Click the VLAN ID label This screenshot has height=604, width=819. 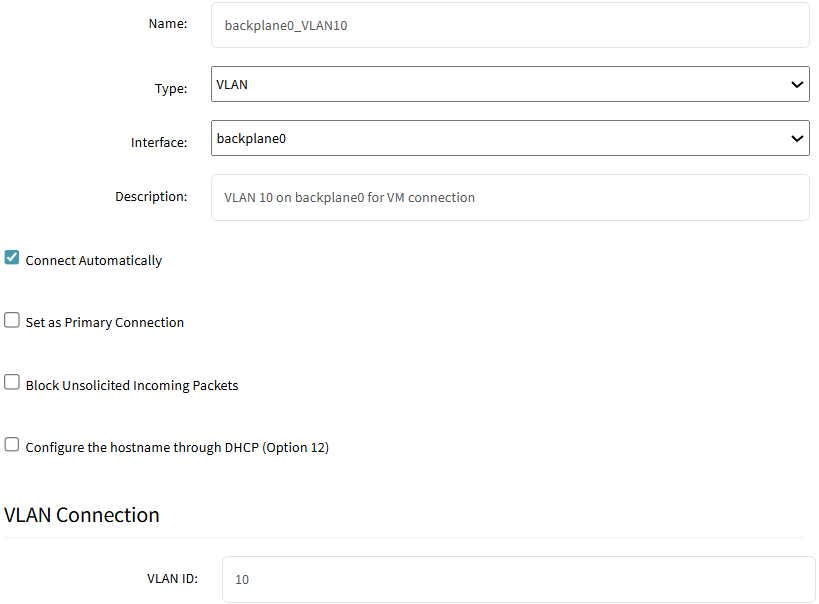tap(172, 578)
